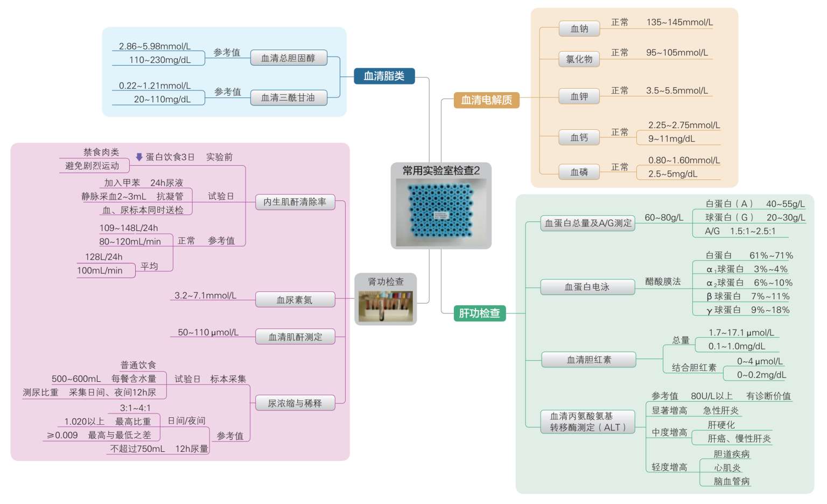Click the 醋酸膜法 label
Screen dimensions: 827x504
(663, 282)
